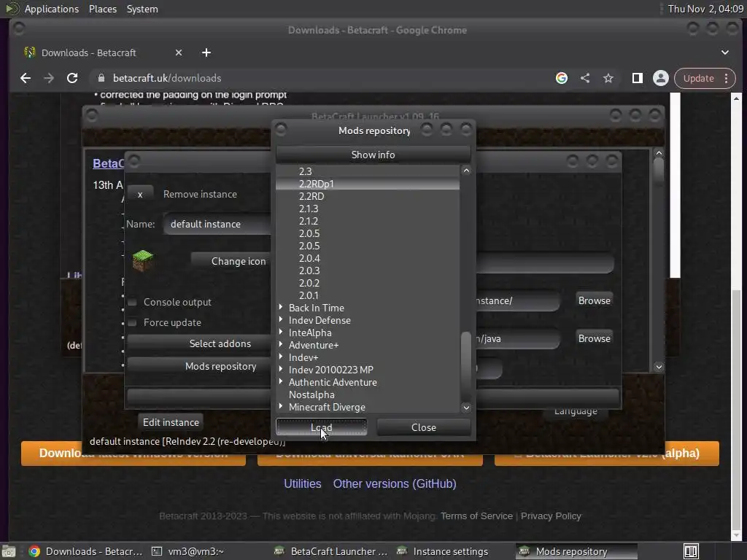
Task: Select version 2.3 in mods list
Action: (306, 171)
